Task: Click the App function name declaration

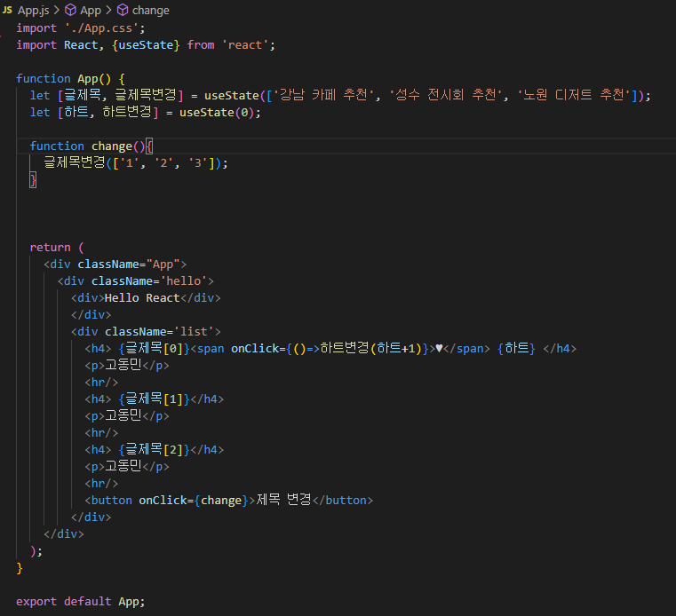Action: coord(88,79)
